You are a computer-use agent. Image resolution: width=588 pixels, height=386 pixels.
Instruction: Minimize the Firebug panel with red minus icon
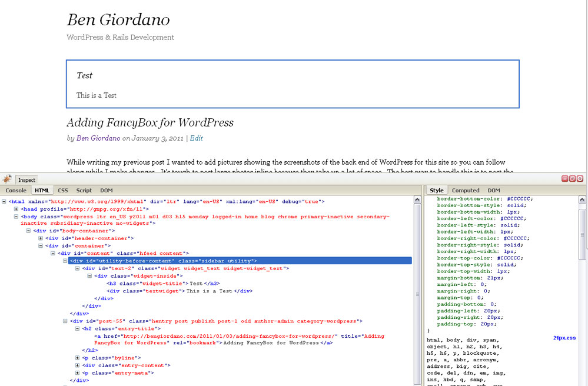pyautogui.click(x=565, y=179)
